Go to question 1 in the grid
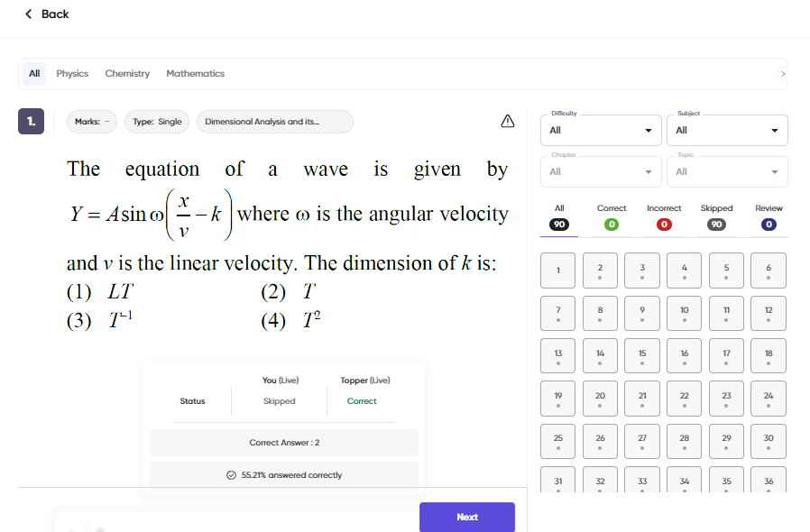The width and height of the screenshot is (810, 532). pyautogui.click(x=558, y=271)
